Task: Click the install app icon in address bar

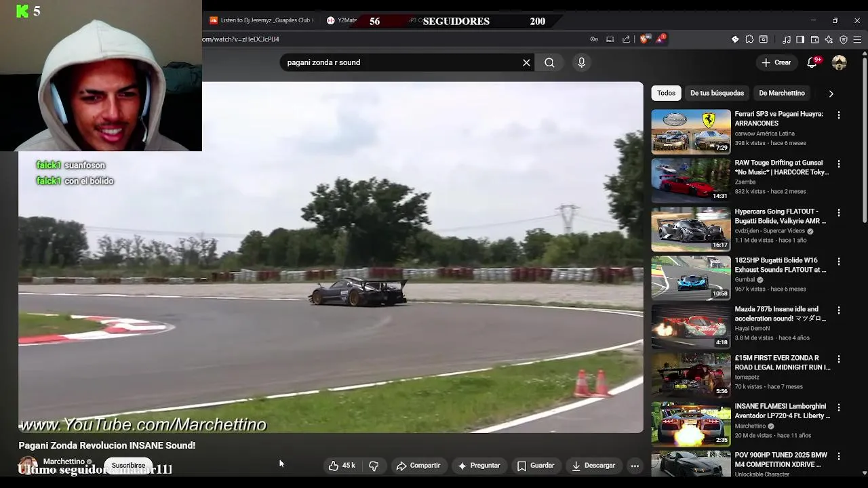Action: pyautogui.click(x=610, y=39)
